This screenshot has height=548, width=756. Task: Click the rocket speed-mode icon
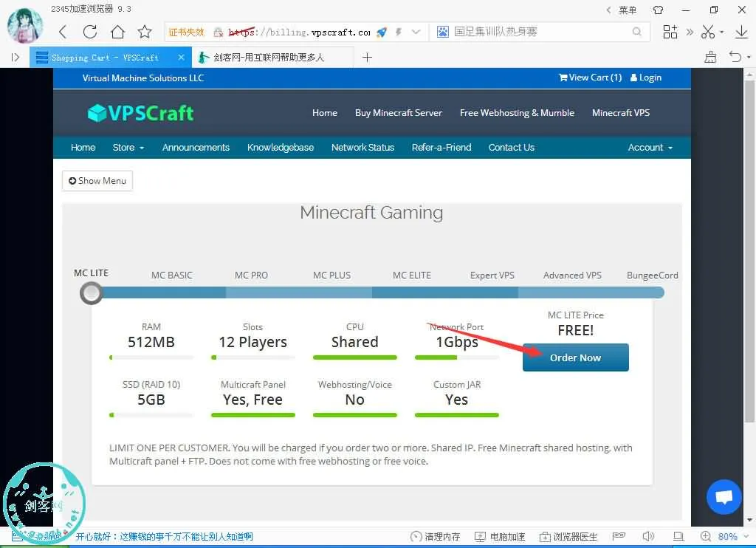click(382, 32)
